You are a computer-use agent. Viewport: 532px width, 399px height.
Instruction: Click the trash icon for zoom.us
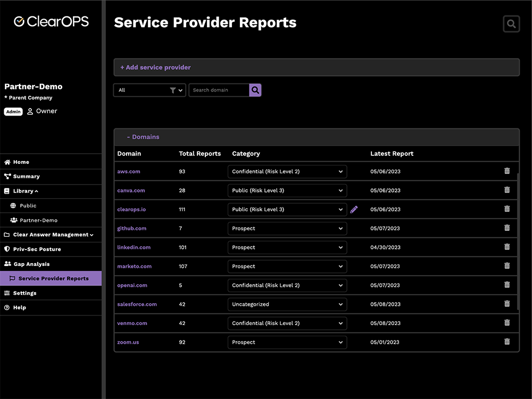tap(507, 342)
